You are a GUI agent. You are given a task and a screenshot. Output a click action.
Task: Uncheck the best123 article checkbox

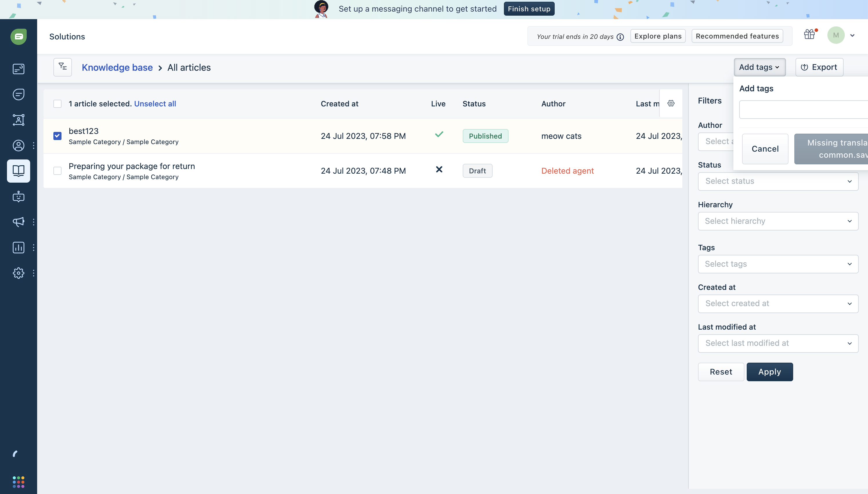[57, 136]
